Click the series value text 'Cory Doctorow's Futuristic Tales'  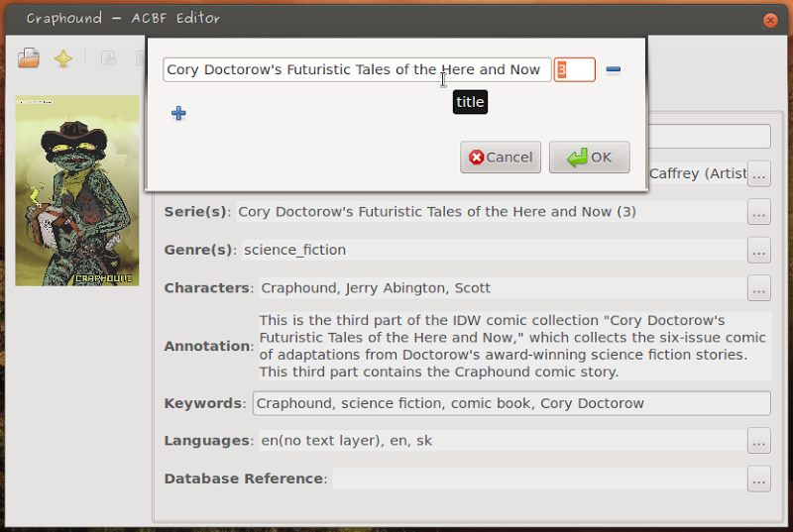(349, 212)
